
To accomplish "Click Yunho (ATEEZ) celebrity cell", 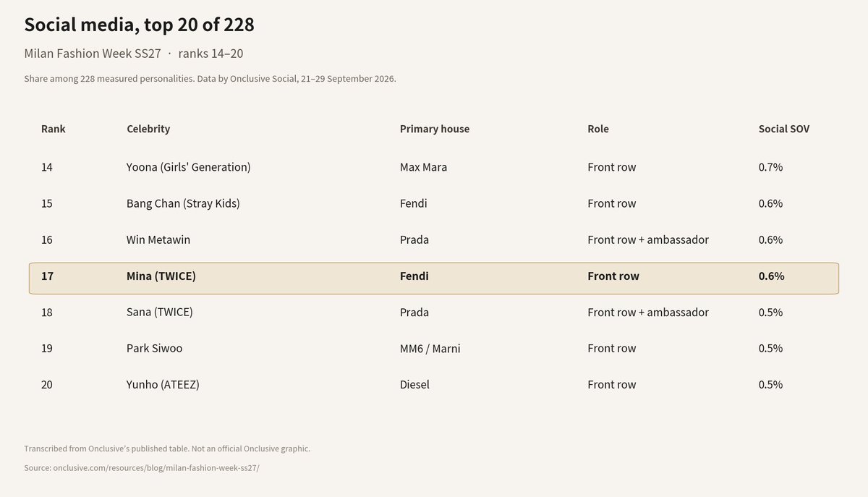I will (x=163, y=384).
